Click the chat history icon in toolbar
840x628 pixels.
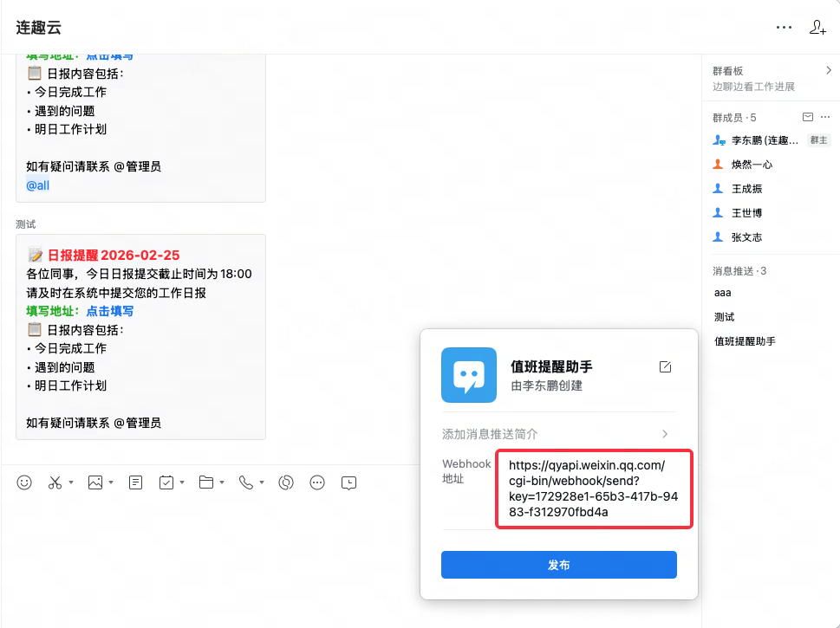(349, 482)
